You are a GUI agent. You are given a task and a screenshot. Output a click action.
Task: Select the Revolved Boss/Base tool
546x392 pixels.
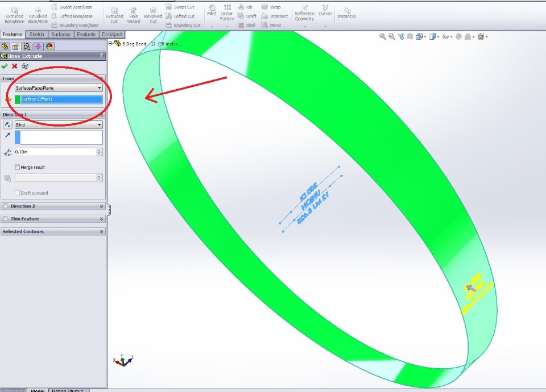[x=38, y=16]
